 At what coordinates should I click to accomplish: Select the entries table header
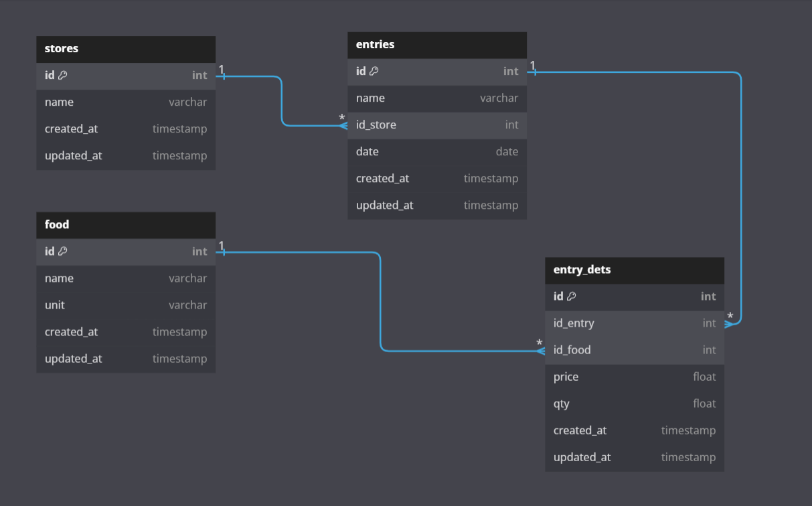(436, 44)
